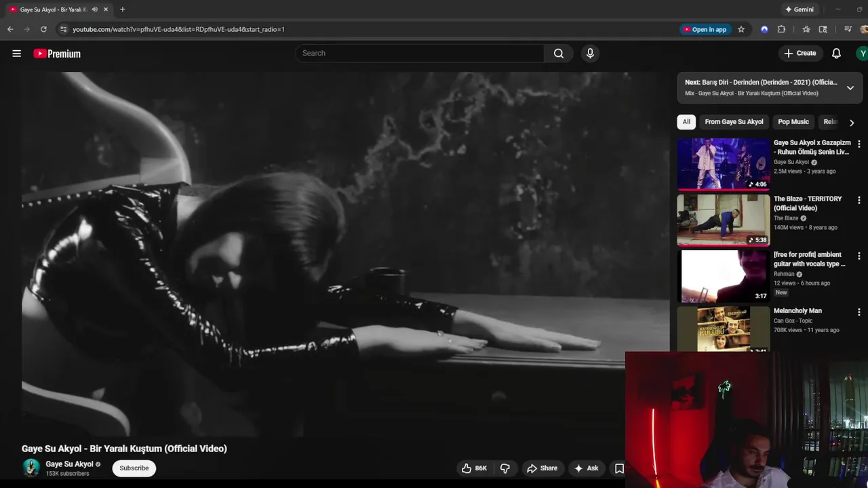Open menu for The Blaze TERRITORY video

point(859,201)
